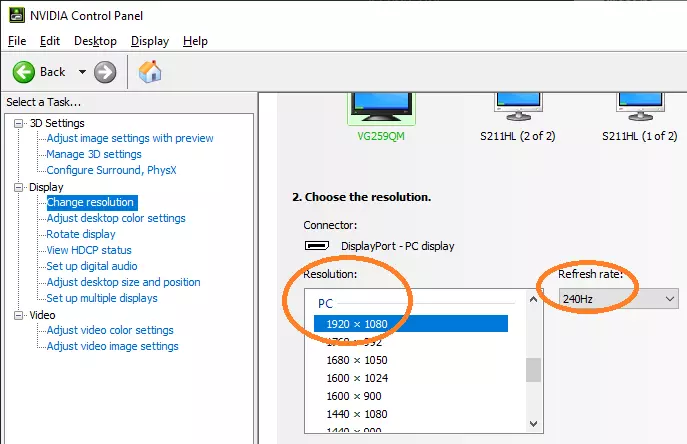Screen dimensions: 687x444
Task: Click the Display tree label
Action: (46, 187)
